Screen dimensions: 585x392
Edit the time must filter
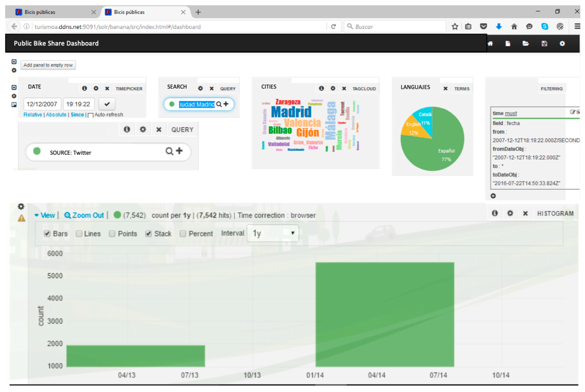[573, 112]
